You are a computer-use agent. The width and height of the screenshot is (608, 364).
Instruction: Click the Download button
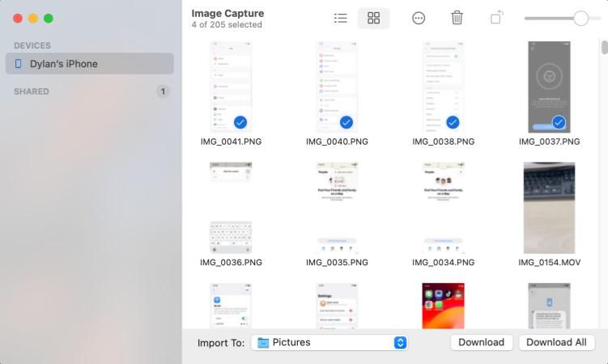pos(482,343)
